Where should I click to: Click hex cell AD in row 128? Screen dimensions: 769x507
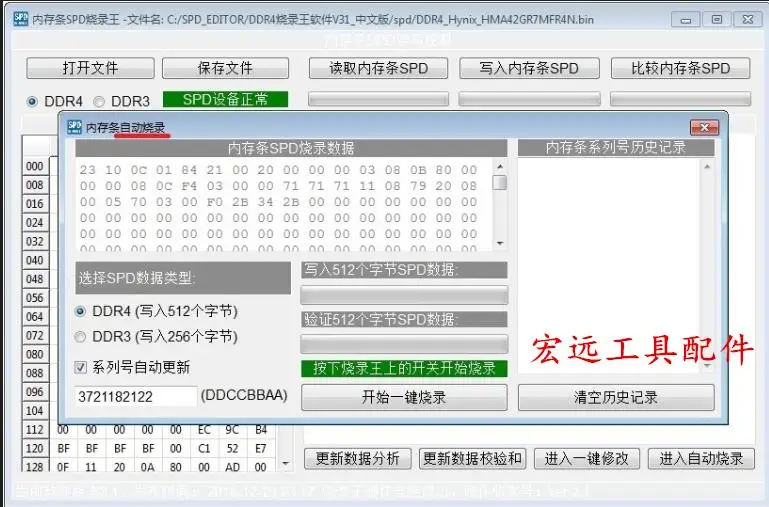coord(232,467)
